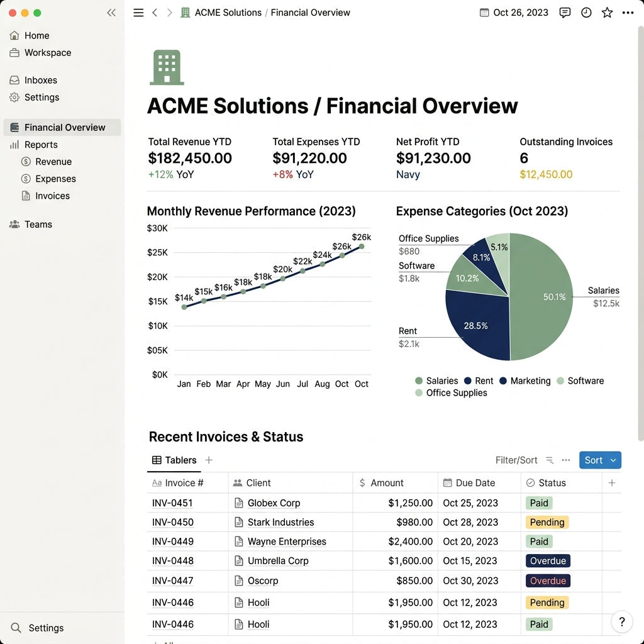Open the top-right more options menu
Viewport: 644px width, 644px height.
(x=628, y=13)
